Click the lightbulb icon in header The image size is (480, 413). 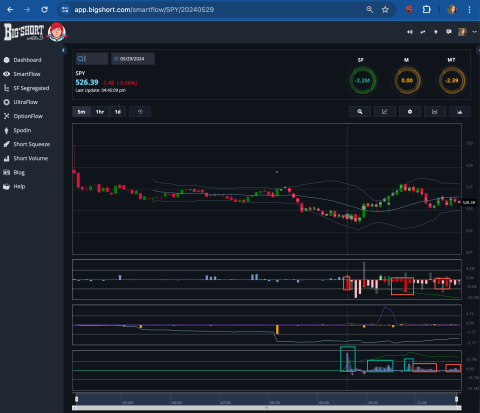(x=436, y=32)
